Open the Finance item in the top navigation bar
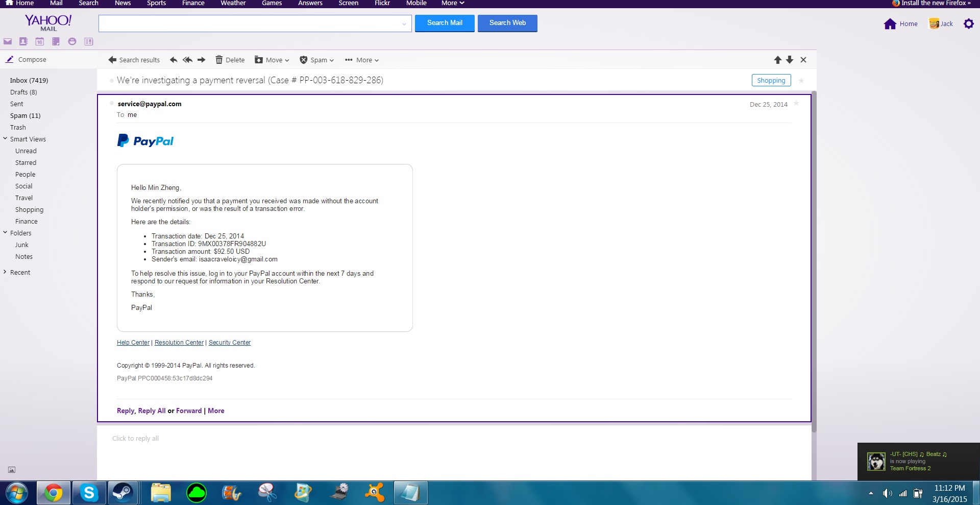 coord(193,3)
